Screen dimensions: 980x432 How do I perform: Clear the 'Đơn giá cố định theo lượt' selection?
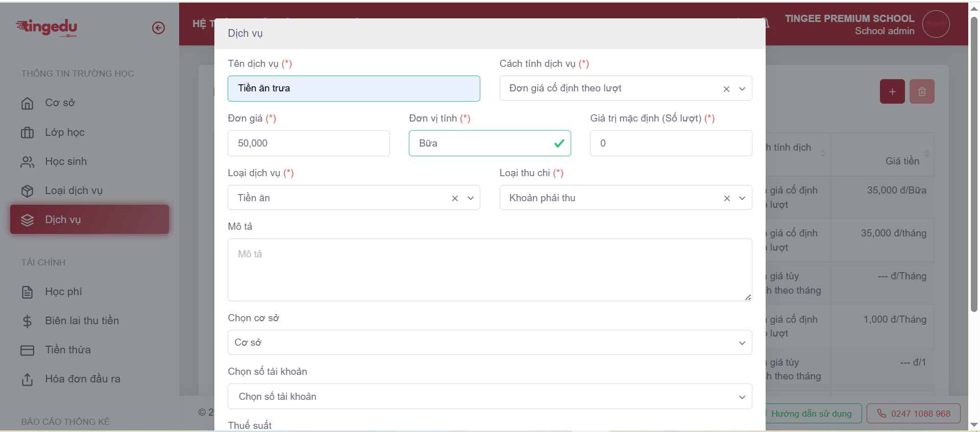coord(726,89)
